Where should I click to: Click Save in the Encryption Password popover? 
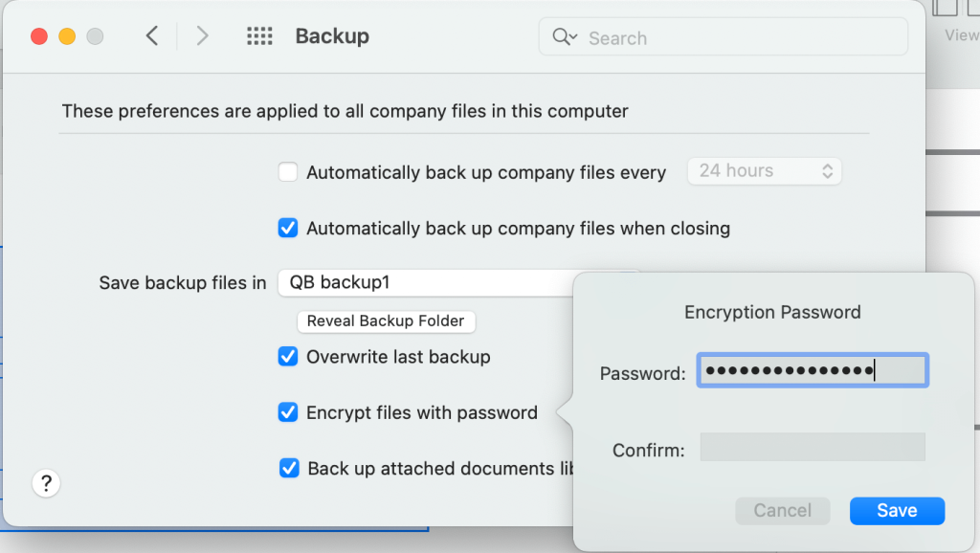(x=897, y=511)
